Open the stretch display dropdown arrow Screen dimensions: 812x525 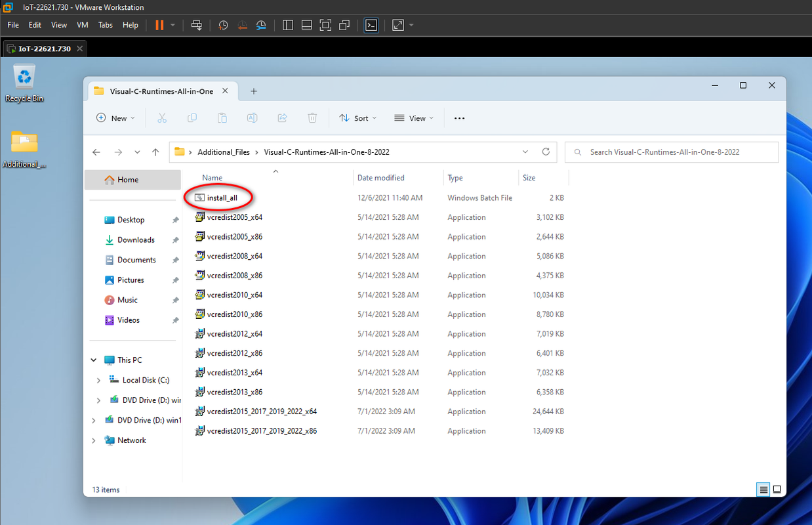click(x=411, y=25)
